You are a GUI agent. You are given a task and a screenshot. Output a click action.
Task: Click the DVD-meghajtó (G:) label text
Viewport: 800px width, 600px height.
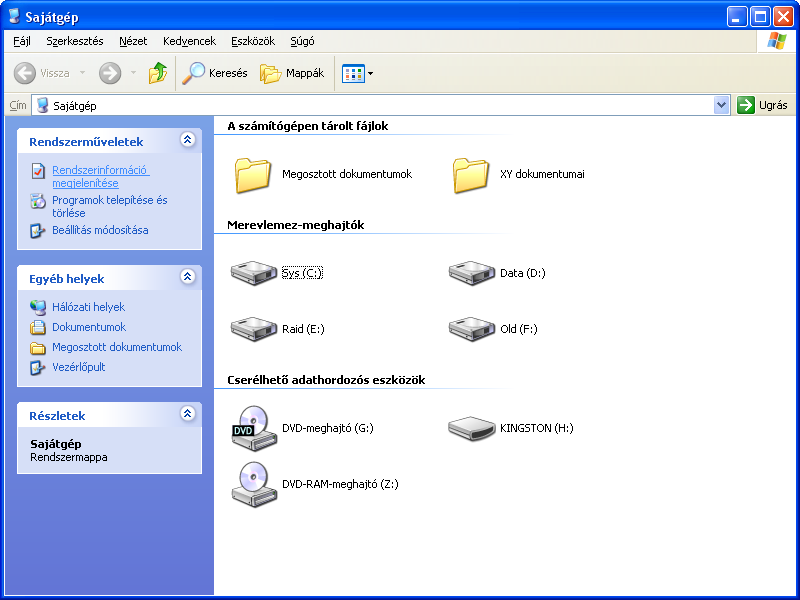(328, 429)
